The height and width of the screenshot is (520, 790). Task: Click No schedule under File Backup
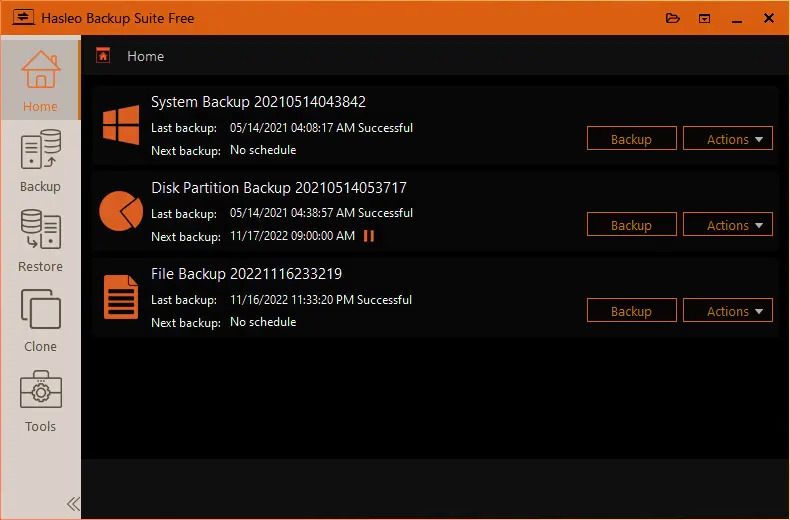(x=263, y=321)
